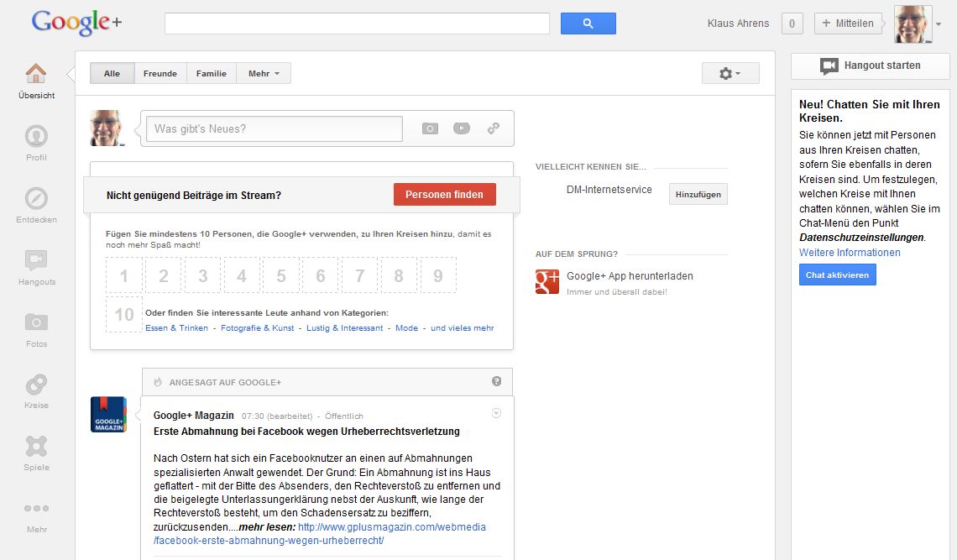The image size is (957, 560).
Task: Go to Profil in the sidebar
Action: click(x=36, y=136)
